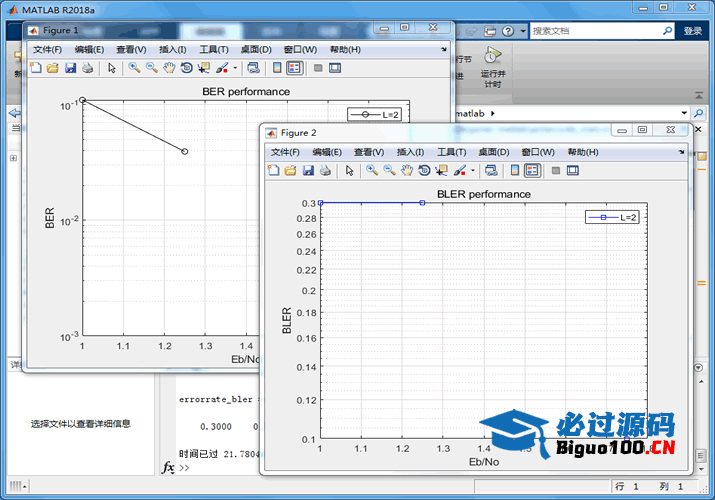715x500 pixels.
Task: Save figure icon in Figure 1 toolbar
Action: point(70,68)
